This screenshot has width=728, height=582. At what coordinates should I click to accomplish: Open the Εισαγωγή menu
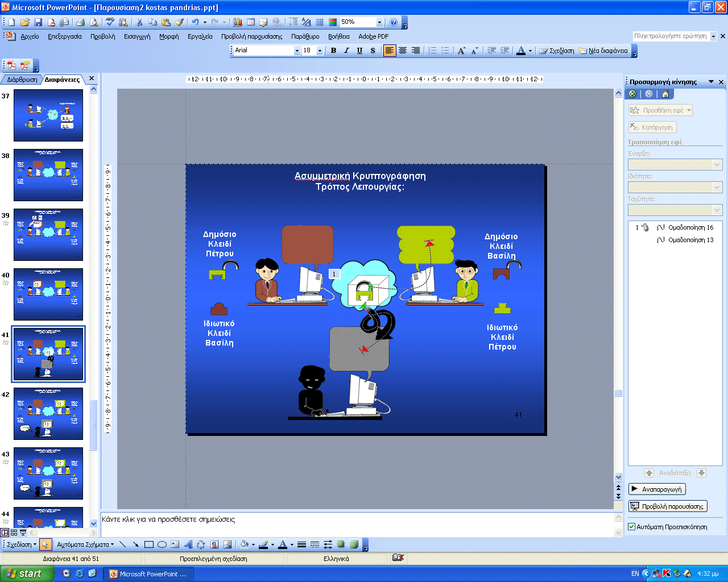(x=137, y=36)
